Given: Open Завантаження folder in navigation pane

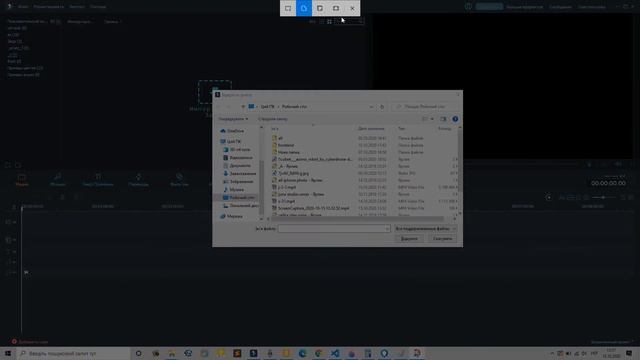Looking at the screenshot, I should (241, 173).
